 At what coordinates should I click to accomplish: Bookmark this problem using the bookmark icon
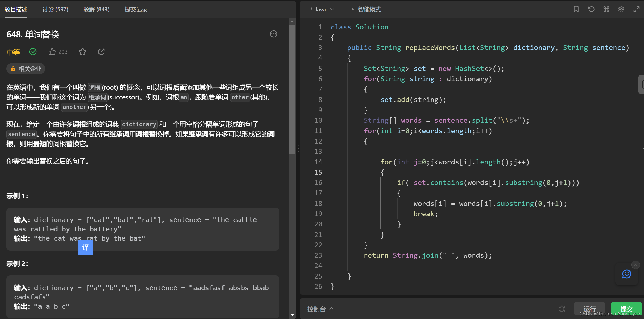pyautogui.click(x=576, y=9)
